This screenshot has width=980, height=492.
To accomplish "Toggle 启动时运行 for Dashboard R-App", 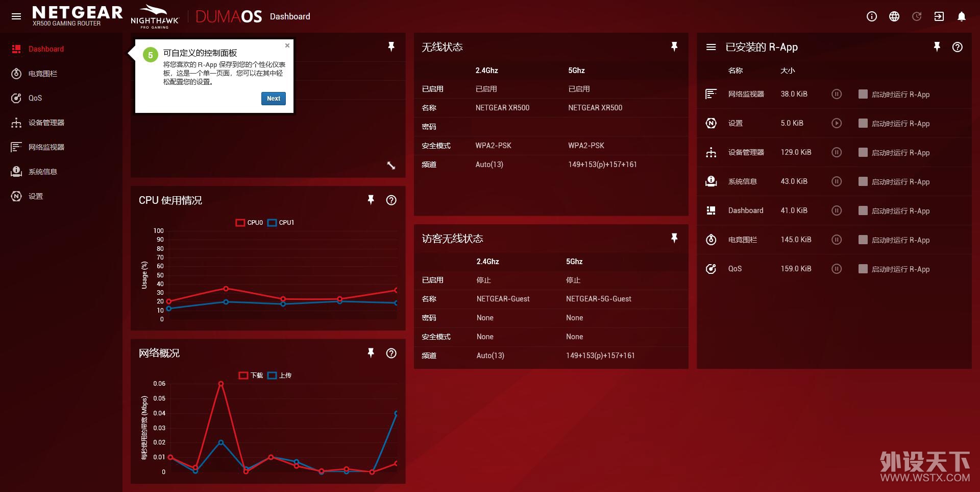I will (x=863, y=210).
